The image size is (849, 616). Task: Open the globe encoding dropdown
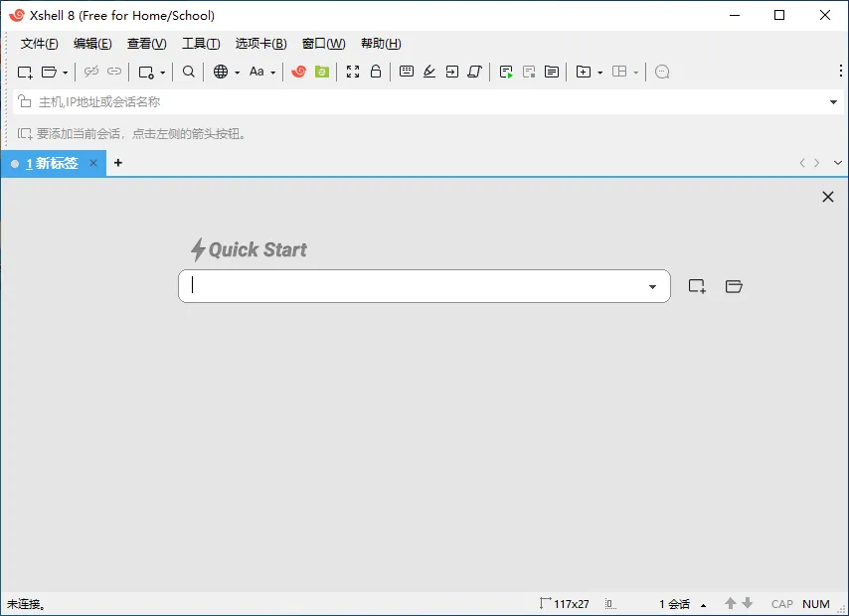[237, 73]
